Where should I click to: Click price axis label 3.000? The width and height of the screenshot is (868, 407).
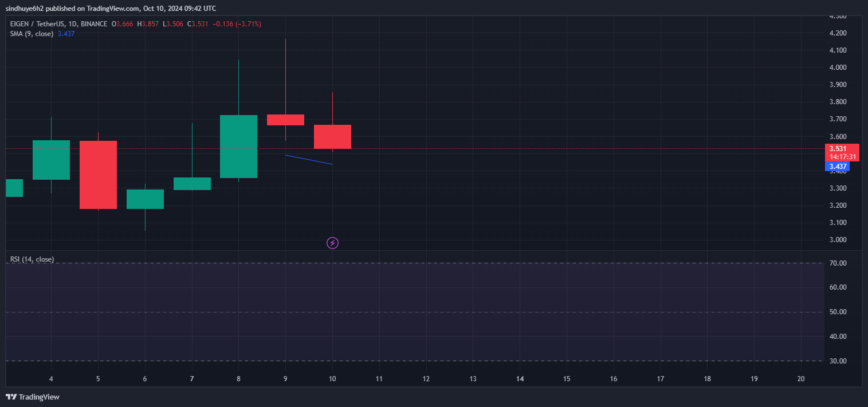tap(838, 240)
